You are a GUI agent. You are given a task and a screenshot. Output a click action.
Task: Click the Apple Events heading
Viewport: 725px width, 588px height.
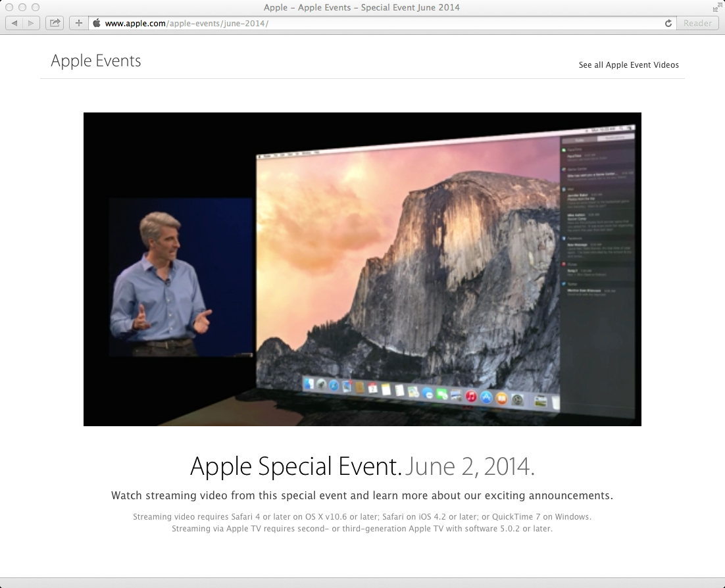click(x=95, y=61)
